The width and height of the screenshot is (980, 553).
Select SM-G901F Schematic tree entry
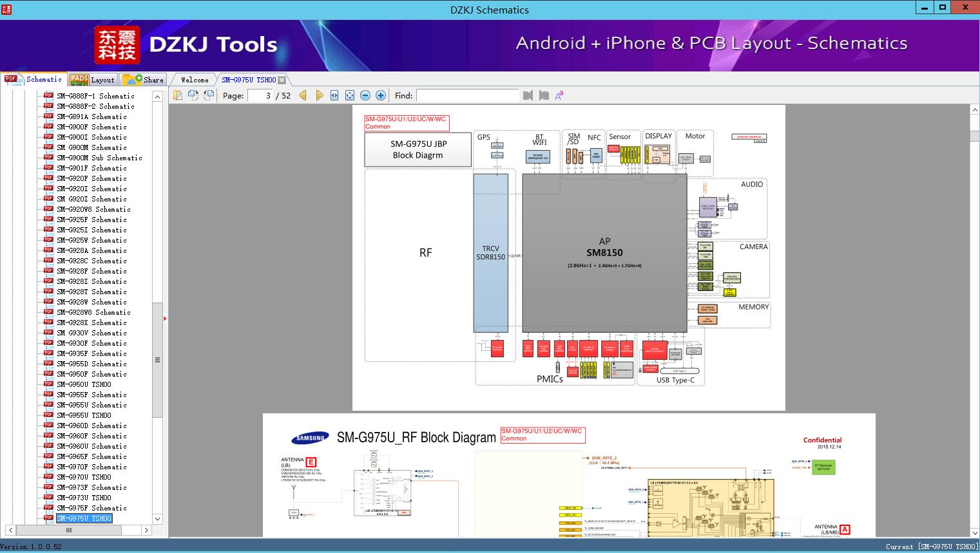click(x=91, y=168)
